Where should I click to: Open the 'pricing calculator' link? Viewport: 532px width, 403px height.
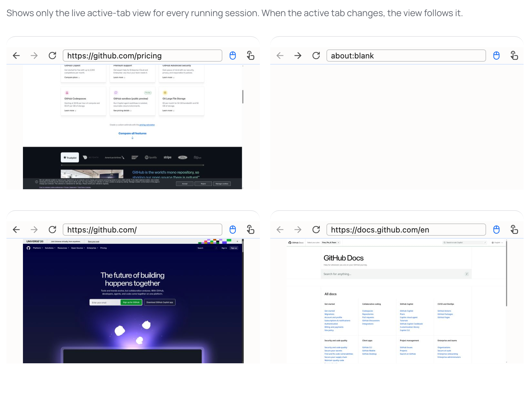pyautogui.click(x=147, y=125)
